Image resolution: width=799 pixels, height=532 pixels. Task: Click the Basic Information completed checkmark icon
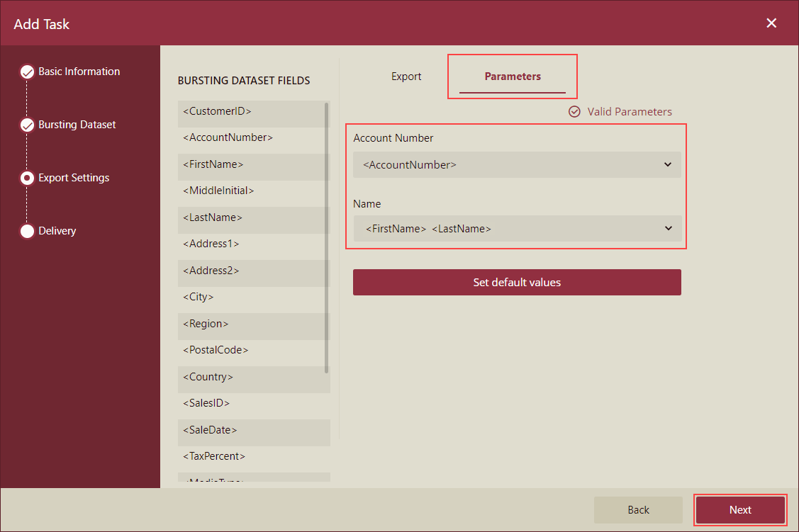[x=27, y=72]
